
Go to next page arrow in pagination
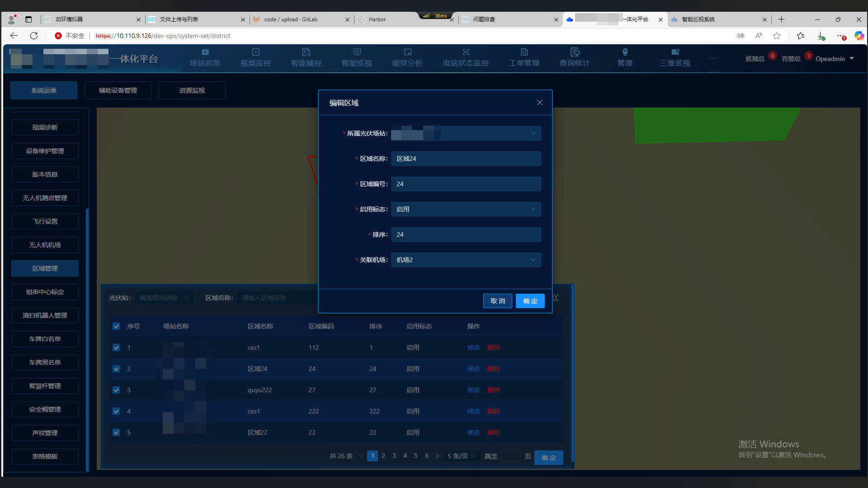[438, 456]
